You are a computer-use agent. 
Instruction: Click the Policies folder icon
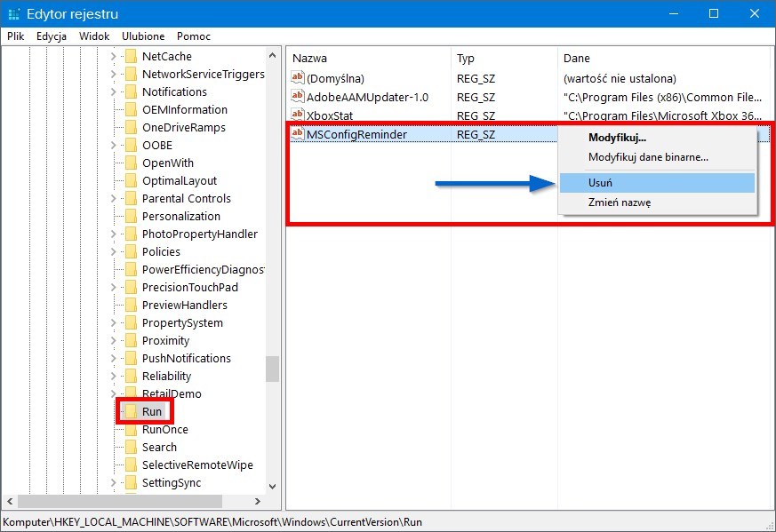pos(132,251)
